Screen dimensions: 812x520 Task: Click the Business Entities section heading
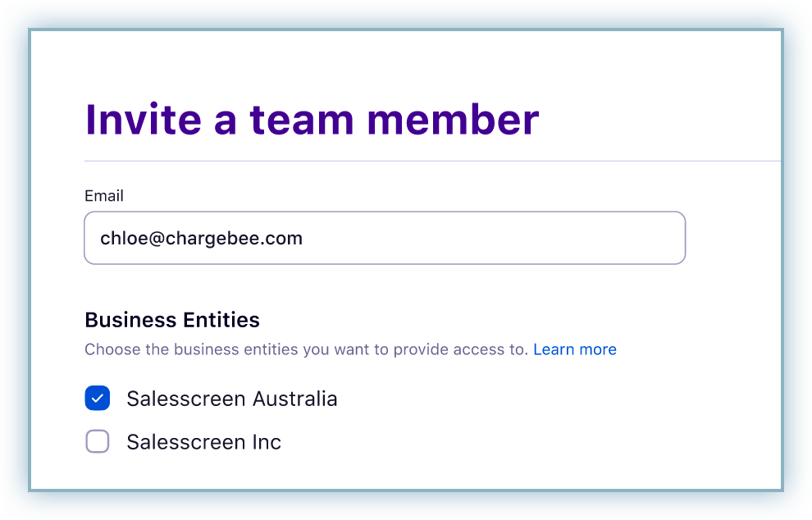[172, 319]
